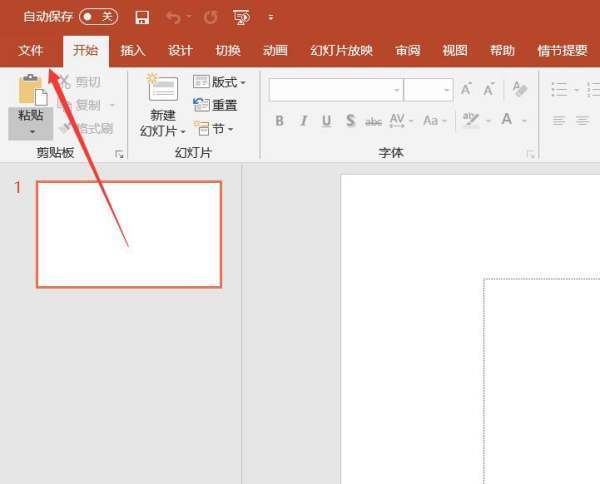Toggle italic formatting with I
The width and height of the screenshot is (600, 484).
[x=303, y=121]
